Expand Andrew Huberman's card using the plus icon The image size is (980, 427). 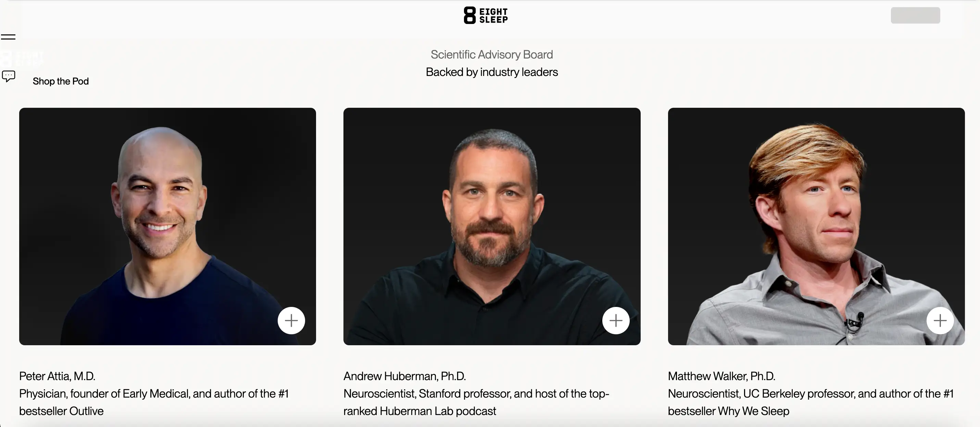pyautogui.click(x=616, y=321)
